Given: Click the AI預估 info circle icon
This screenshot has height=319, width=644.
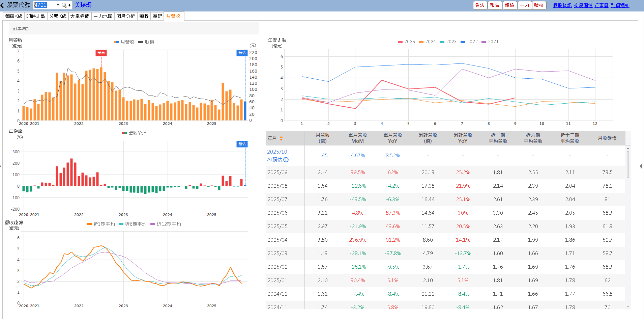Looking at the screenshot, I should click(x=286, y=160).
